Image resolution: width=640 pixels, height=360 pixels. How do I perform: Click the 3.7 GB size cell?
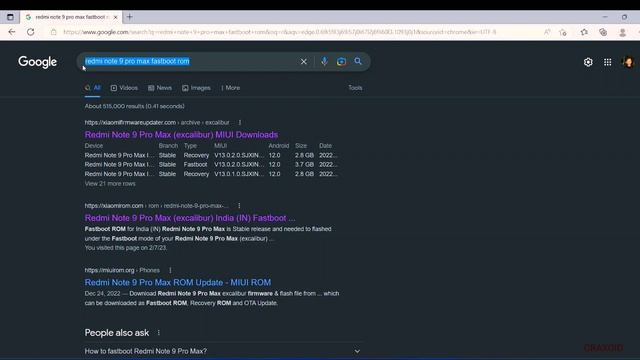[304, 164]
